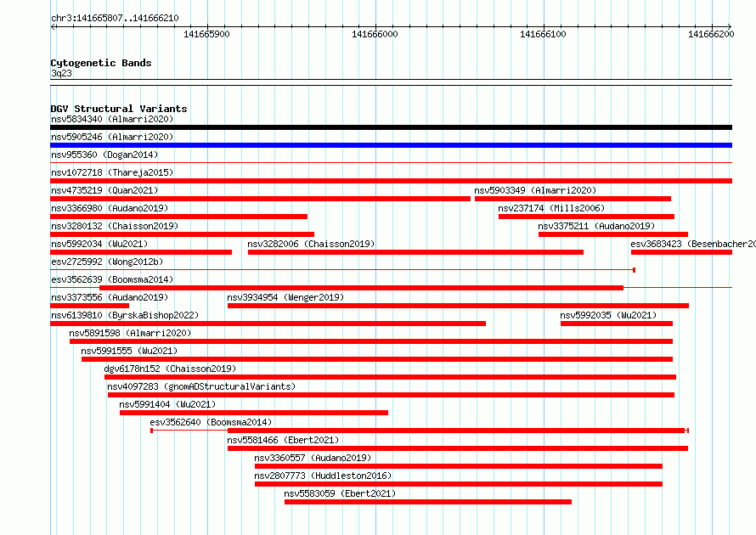Click the left end marker of esv3562640
This screenshot has height=535, width=756.
152,431
